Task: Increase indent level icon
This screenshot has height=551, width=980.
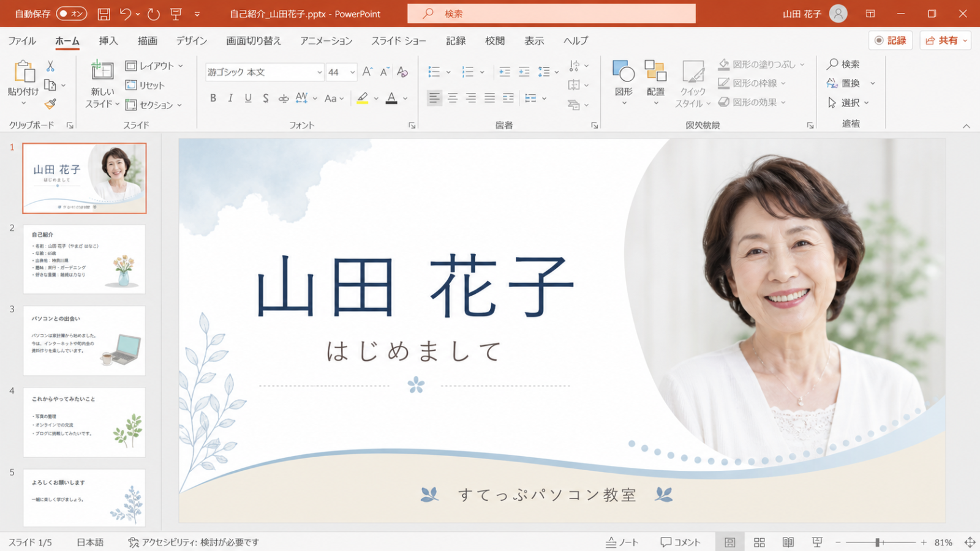Action: [x=524, y=72]
